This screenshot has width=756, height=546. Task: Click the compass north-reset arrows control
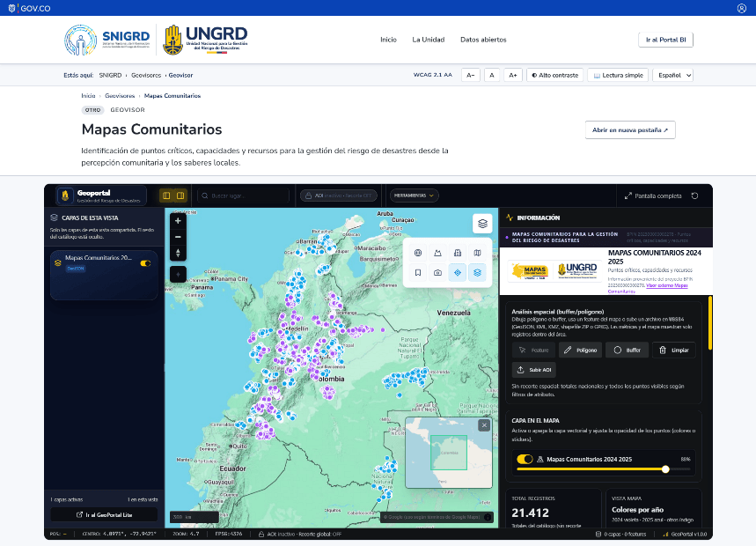point(178,253)
